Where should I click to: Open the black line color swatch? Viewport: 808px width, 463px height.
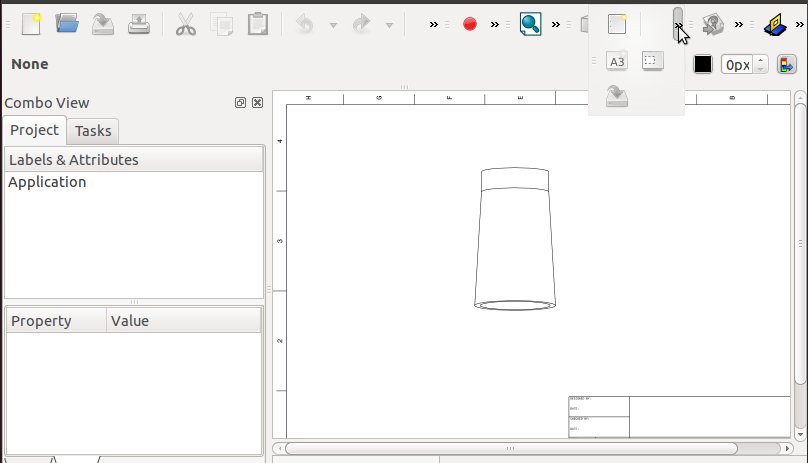(x=703, y=64)
